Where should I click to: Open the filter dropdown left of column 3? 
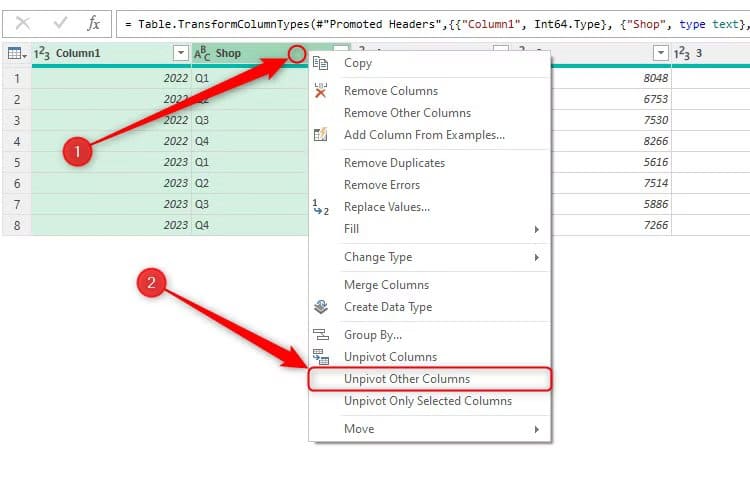[x=661, y=53]
